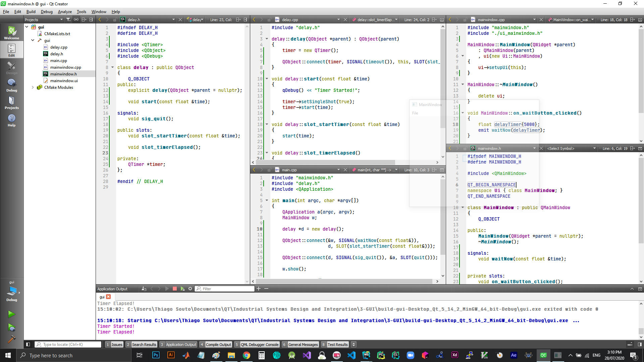
Task: Toggle link-with-editor sync in Projects panel
Action: [76, 19]
